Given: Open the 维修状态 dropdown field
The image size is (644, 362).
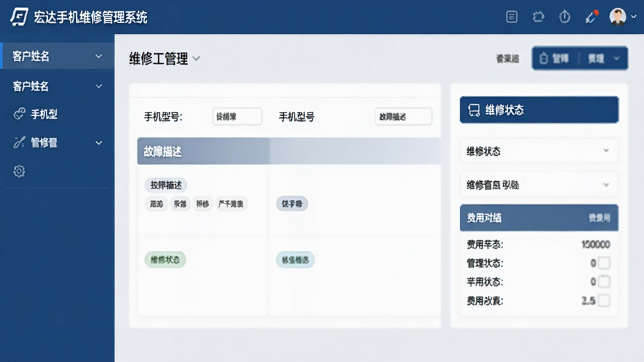Looking at the screenshot, I should point(539,151).
